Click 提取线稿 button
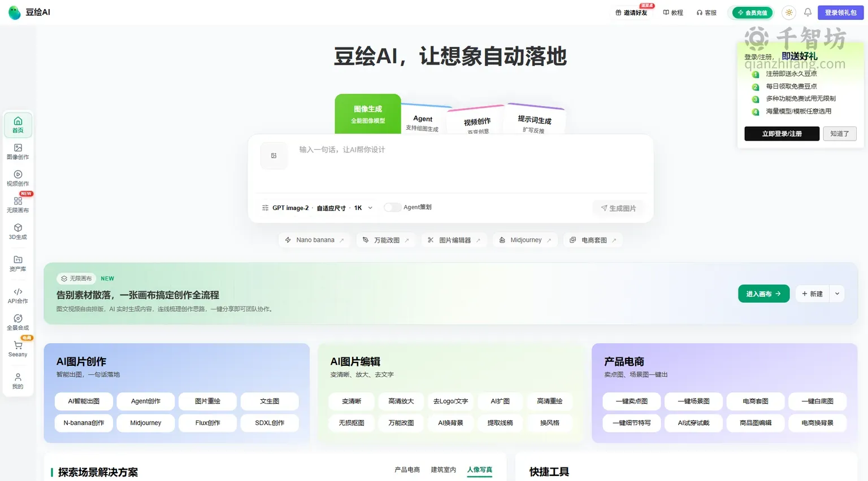868x481 pixels. tap(500, 423)
